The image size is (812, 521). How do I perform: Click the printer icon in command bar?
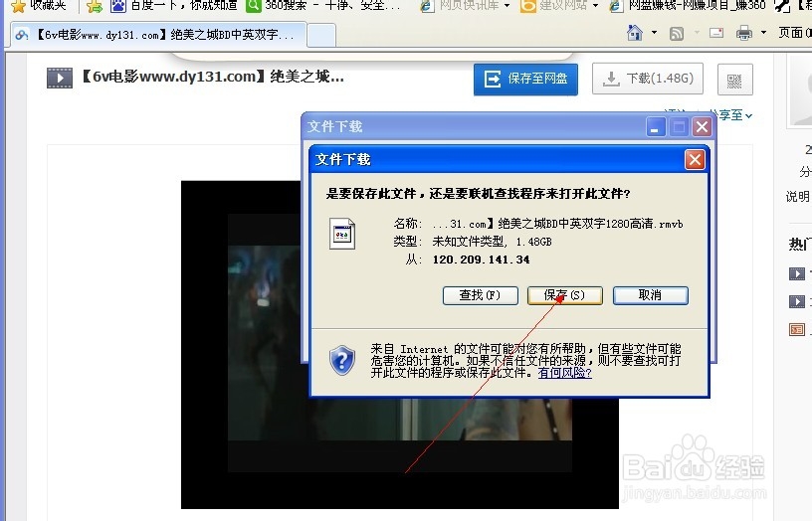click(x=744, y=34)
